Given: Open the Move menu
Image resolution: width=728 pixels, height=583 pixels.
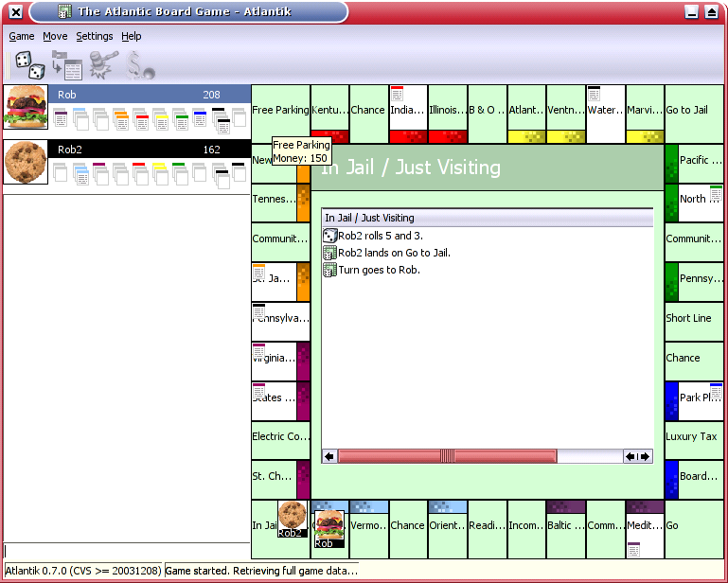Looking at the screenshot, I should 55,36.
